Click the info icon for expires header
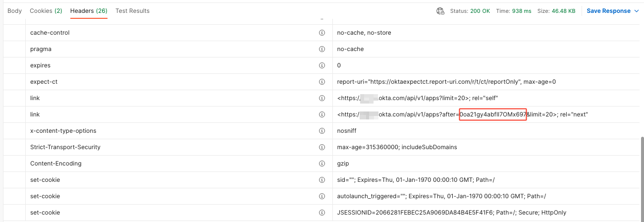Viewport: 644px width, 222px height. tap(322, 65)
